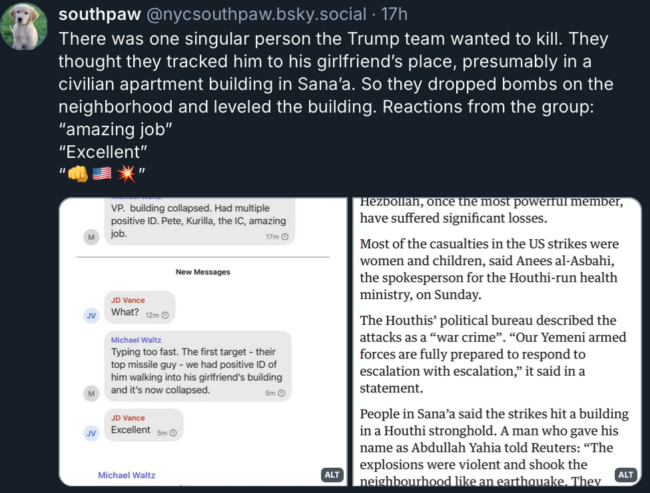Click the M avatar beside "amazing job" message

coord(91,237)
